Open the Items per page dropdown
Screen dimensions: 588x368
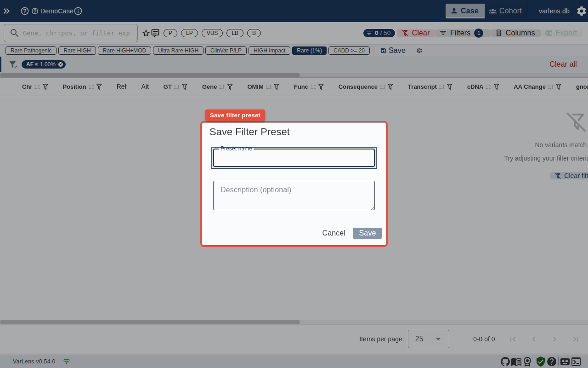(x=428, y=339)
